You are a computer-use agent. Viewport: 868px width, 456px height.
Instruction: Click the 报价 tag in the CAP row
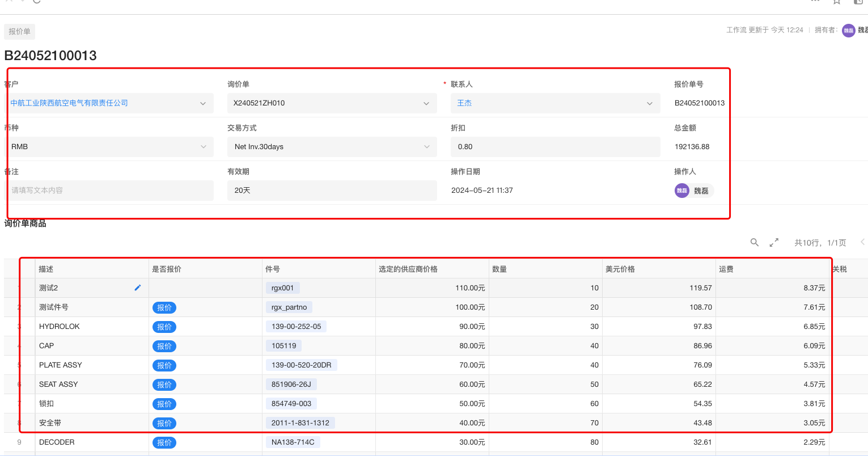164,346
